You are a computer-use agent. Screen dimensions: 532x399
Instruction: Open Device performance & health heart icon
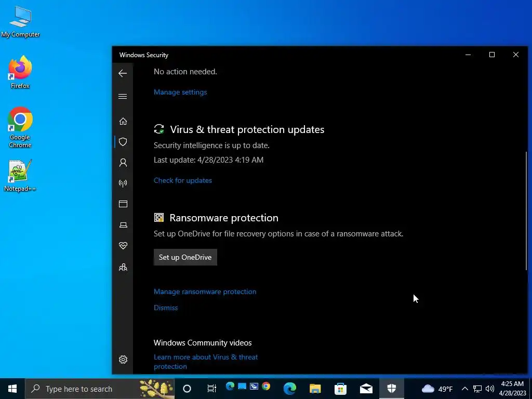pyautogui.click(x=123, y=246)
